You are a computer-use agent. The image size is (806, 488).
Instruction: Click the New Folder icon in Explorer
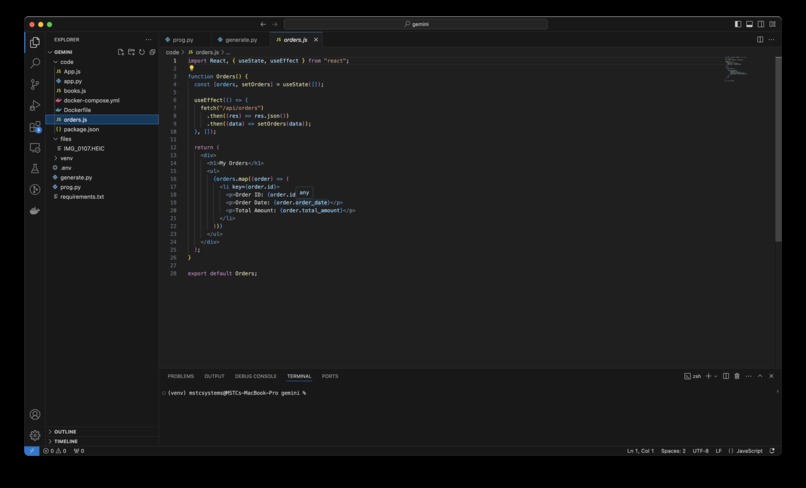click(x=132, y=52)
